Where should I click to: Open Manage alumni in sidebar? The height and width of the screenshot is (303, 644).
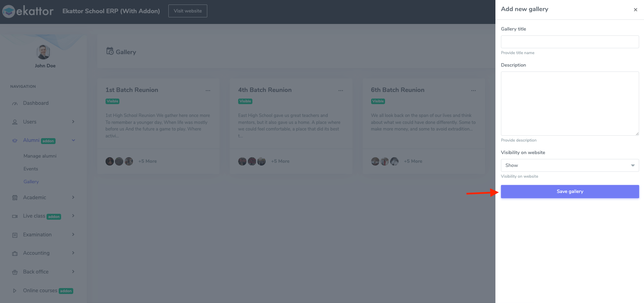click(x=40, y=156)
